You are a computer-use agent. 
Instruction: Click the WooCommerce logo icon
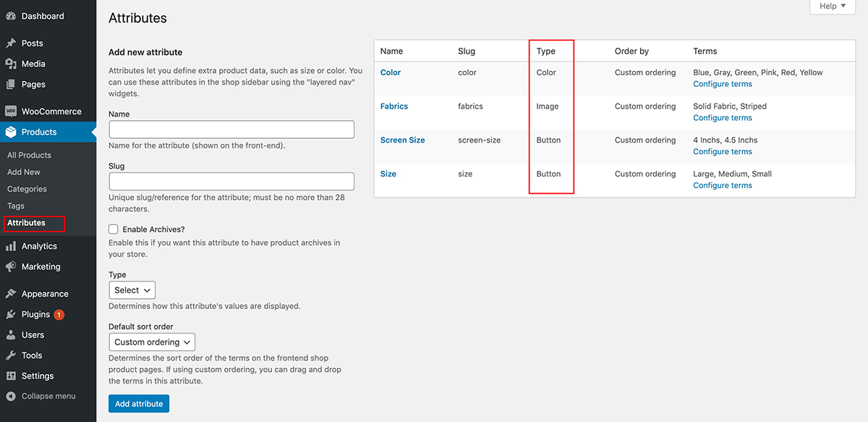click(11, 111)
